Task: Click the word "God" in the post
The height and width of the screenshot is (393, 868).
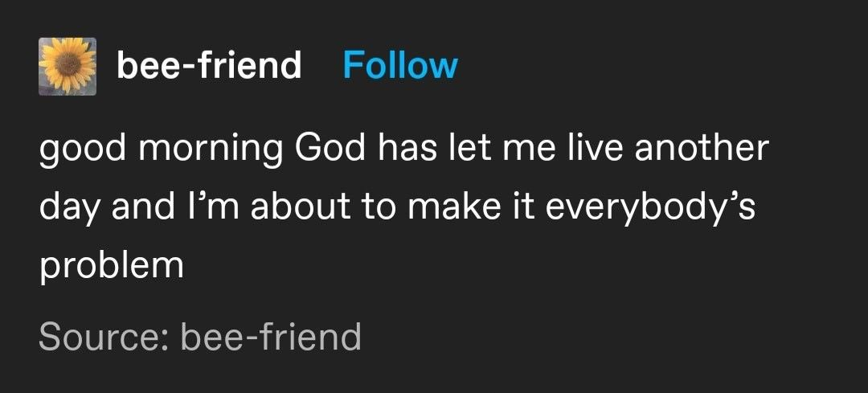Action: coord(331,149)
